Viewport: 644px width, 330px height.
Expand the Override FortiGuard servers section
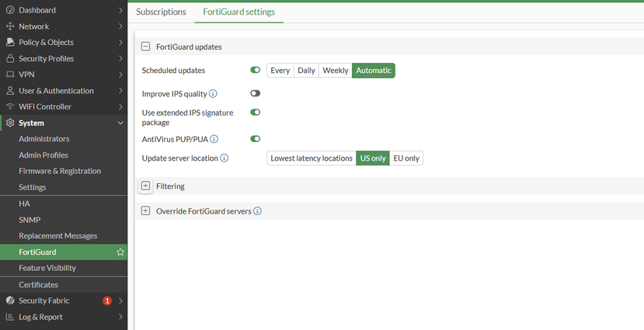145,211
